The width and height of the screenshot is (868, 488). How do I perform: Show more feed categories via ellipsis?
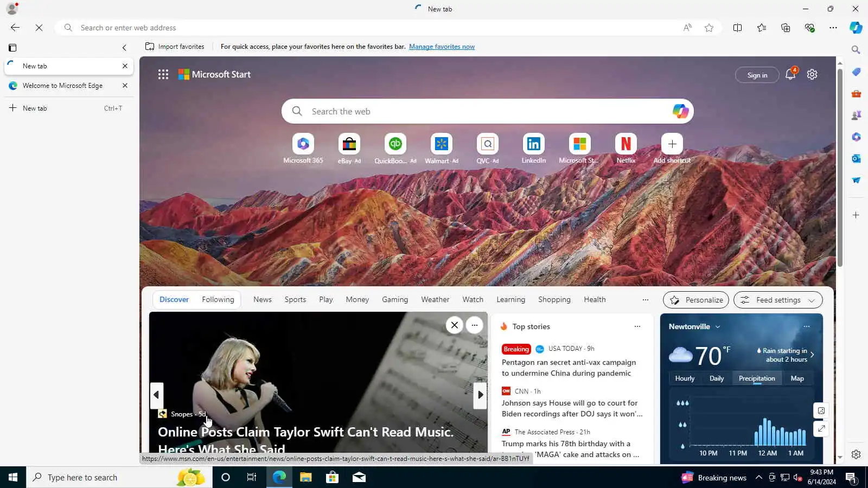(645, 300)
